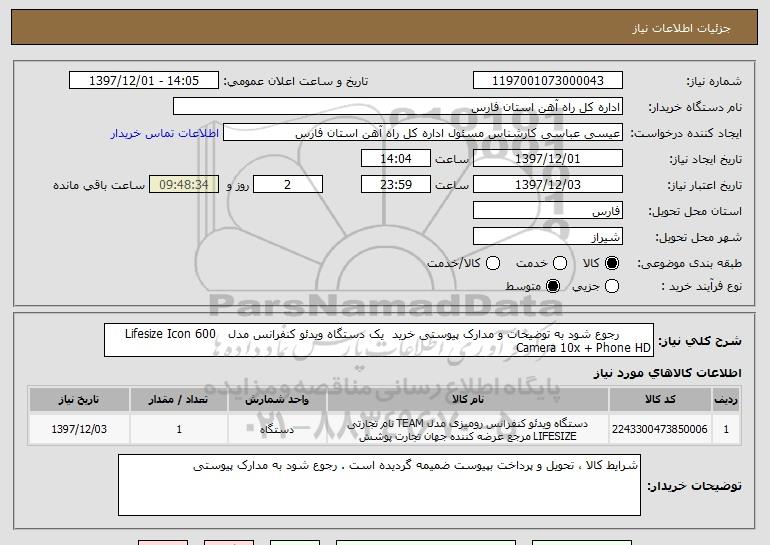Select the متوسط purchase type radio
This screenshot has width=770, height=545.
tap(553, 286)
